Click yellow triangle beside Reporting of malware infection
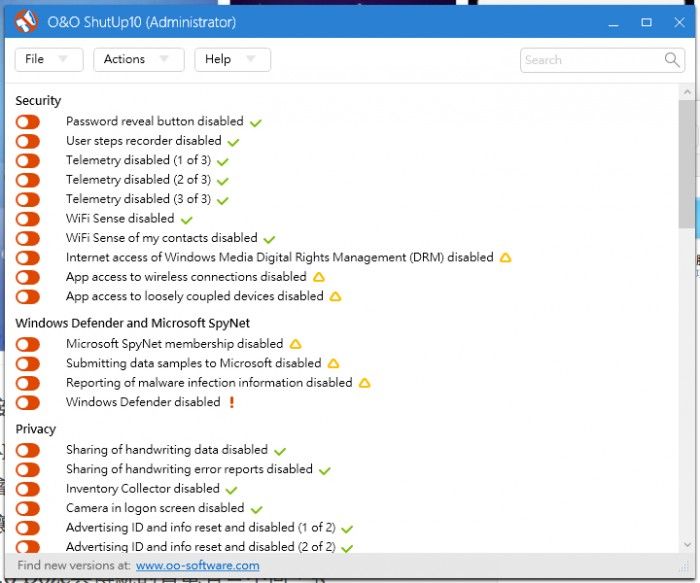The height and width of the screenshot is (583, 700). (365, 383)
